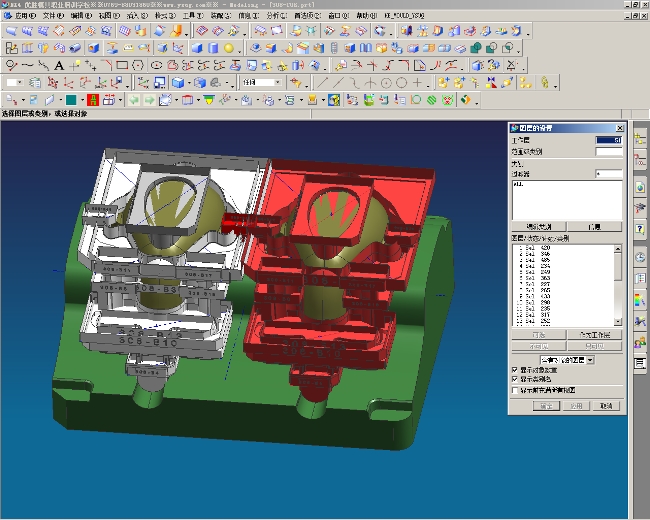
Task: Open the 窗口(O) Window menu
Action: point(338,16)
